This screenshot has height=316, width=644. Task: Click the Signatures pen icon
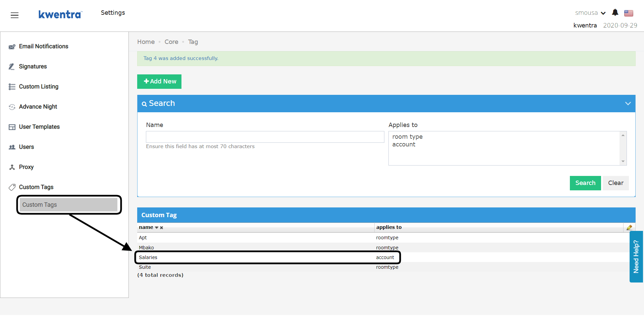click(x=12, y=67)
